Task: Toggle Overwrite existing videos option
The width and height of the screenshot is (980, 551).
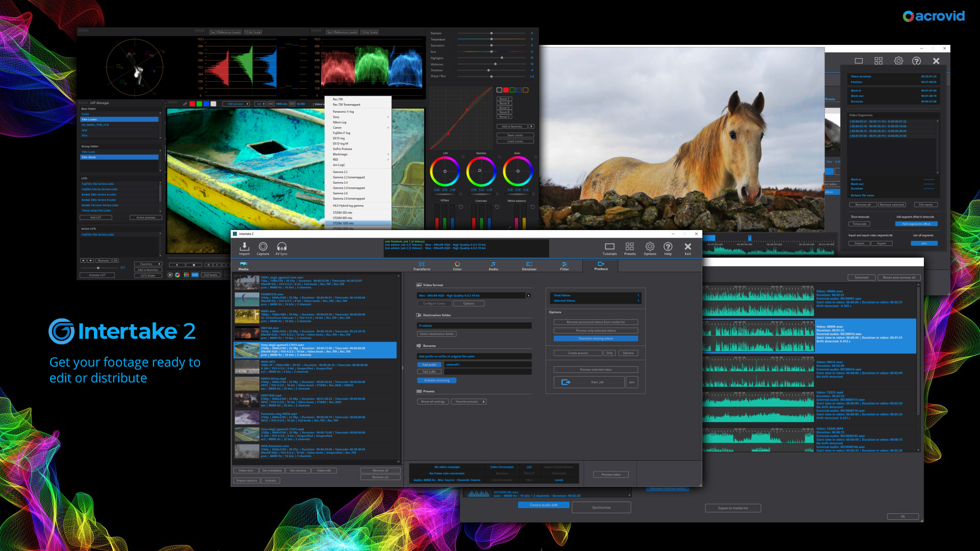Action: pos(596,339)
